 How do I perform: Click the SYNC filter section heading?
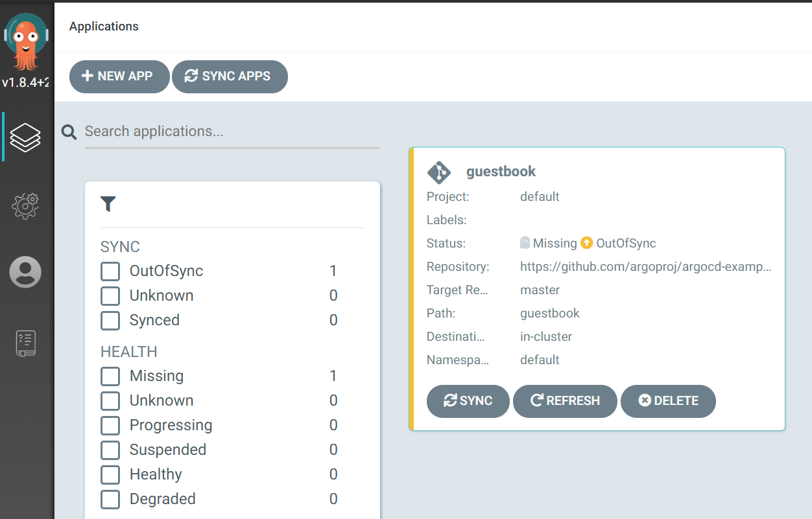click(x=120, y=247)
